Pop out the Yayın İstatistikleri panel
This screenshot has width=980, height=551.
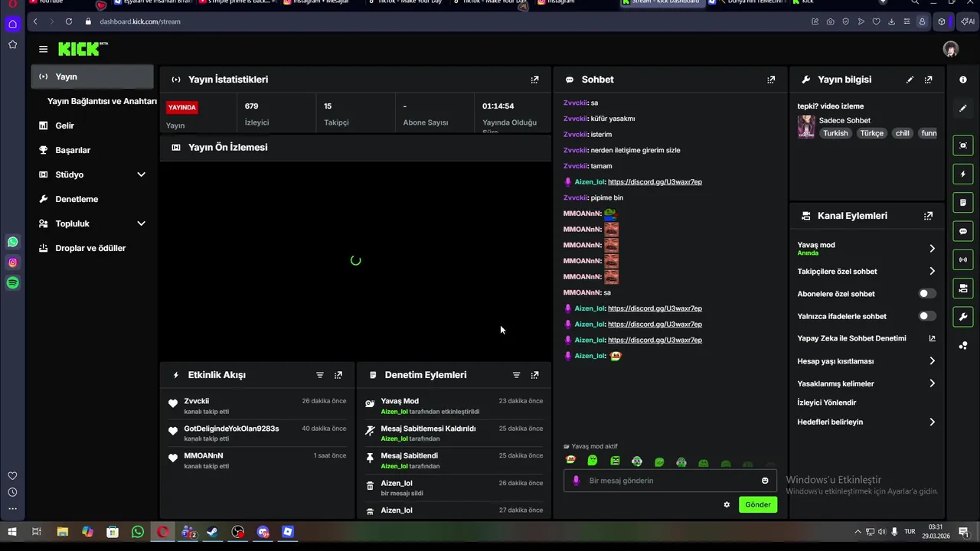[534, 80]
